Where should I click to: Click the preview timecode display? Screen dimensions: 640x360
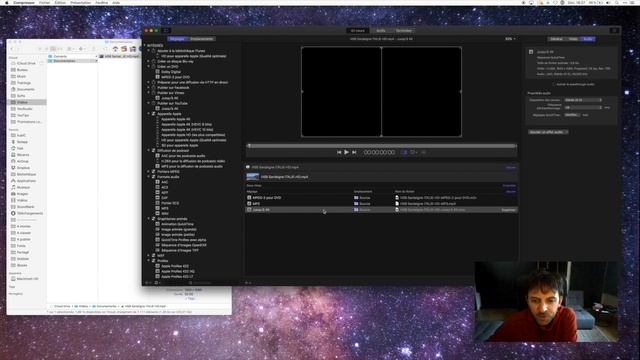coord(379,152)
